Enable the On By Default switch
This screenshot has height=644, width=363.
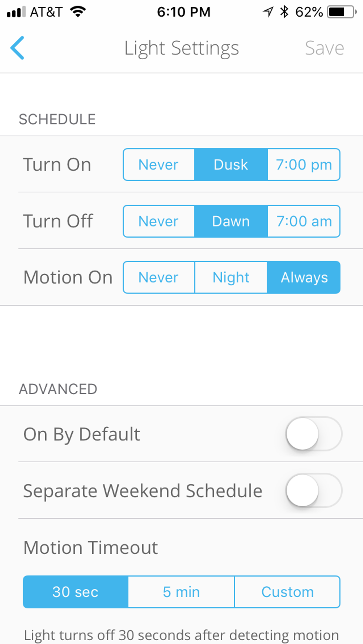[x=313, y=434]
